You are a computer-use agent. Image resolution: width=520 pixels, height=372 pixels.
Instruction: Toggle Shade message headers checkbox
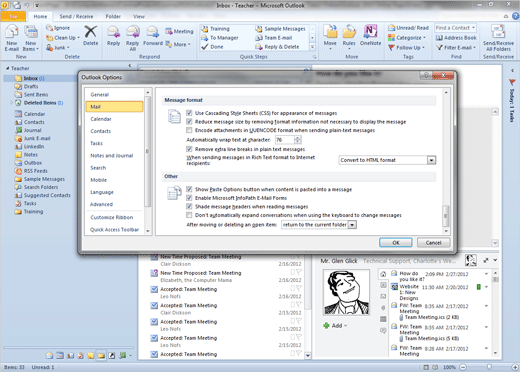pyautogui.click(x=189, y=207)
